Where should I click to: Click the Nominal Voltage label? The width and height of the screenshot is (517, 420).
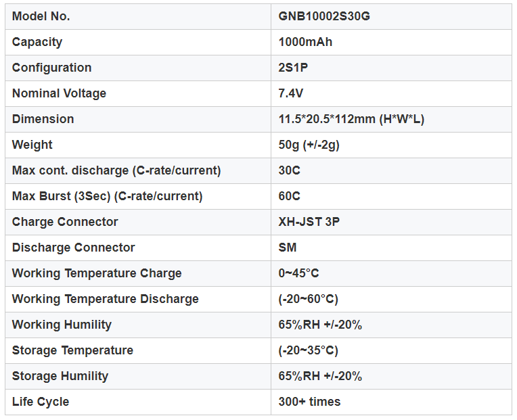click(x=59, y=93)
